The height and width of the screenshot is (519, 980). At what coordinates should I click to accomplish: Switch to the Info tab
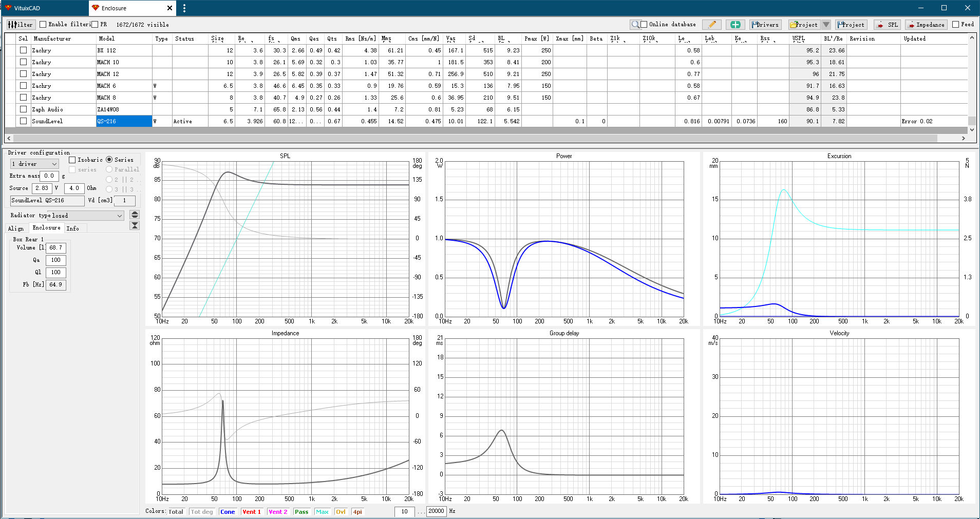(x=72, y=228)
